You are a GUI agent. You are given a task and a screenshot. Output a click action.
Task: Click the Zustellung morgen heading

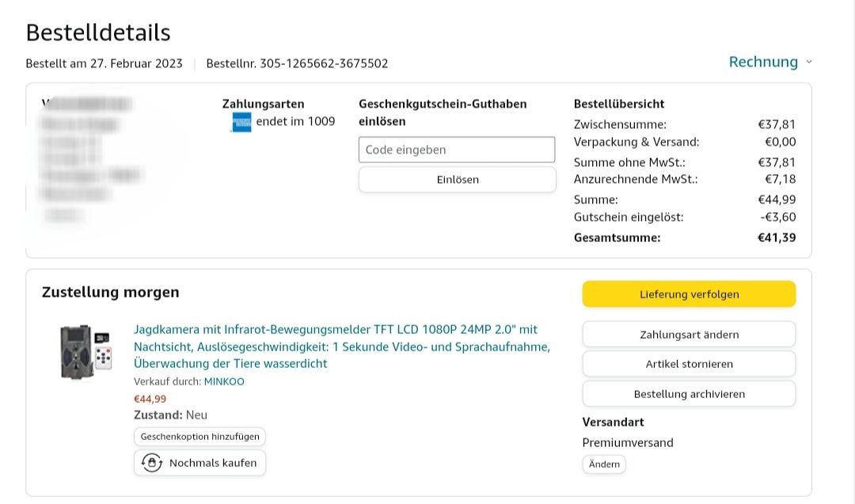[111, 292]
